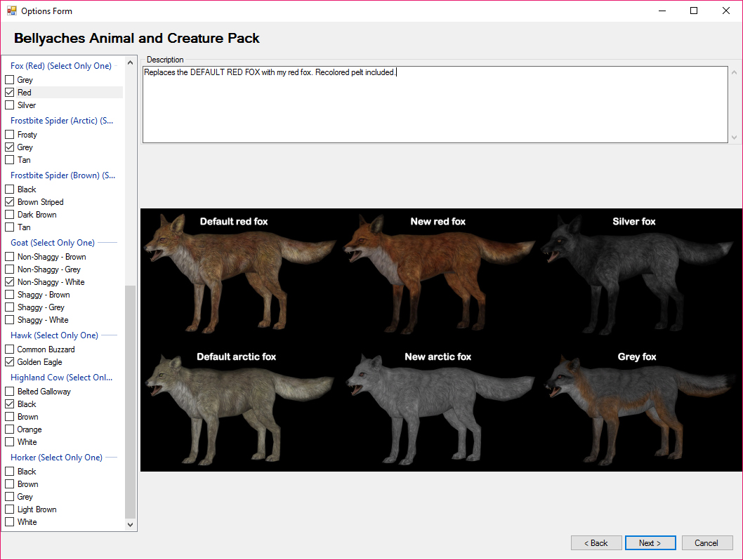Go to the Next page
Image resolution: width=743 pixels, height=560 pixels.
650,543
